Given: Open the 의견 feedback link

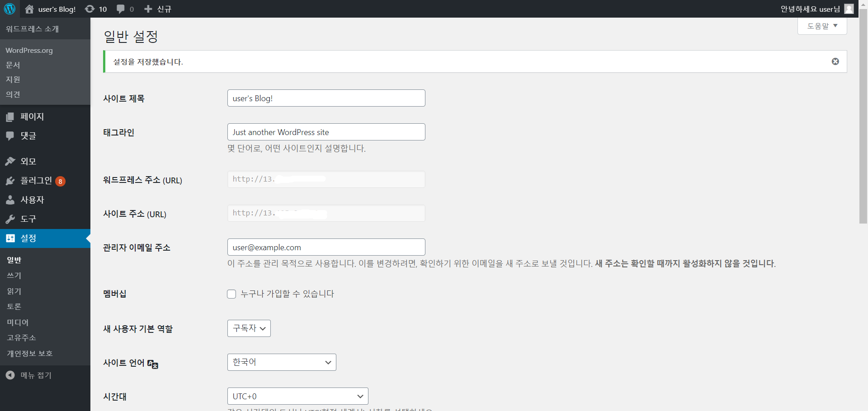Looking at the screenshot, I should [13, 94].
